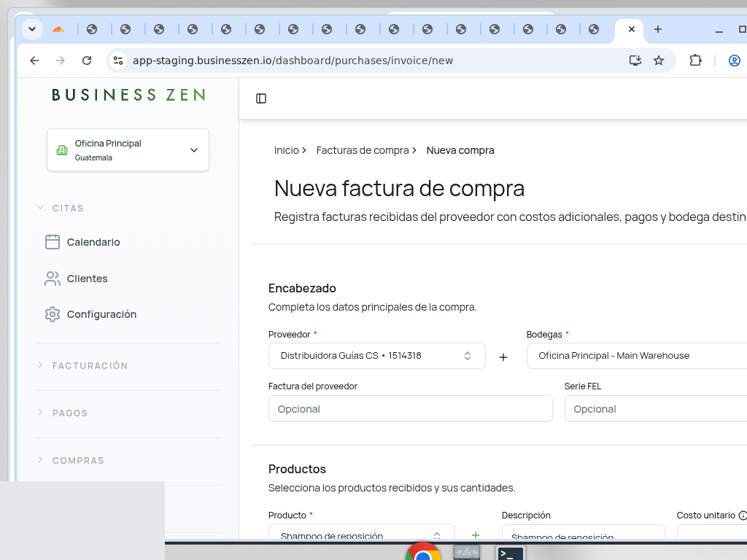This screenshot has height=560, width=747.
Task: Open Calendario in sidebar
Action: [93, 242]
